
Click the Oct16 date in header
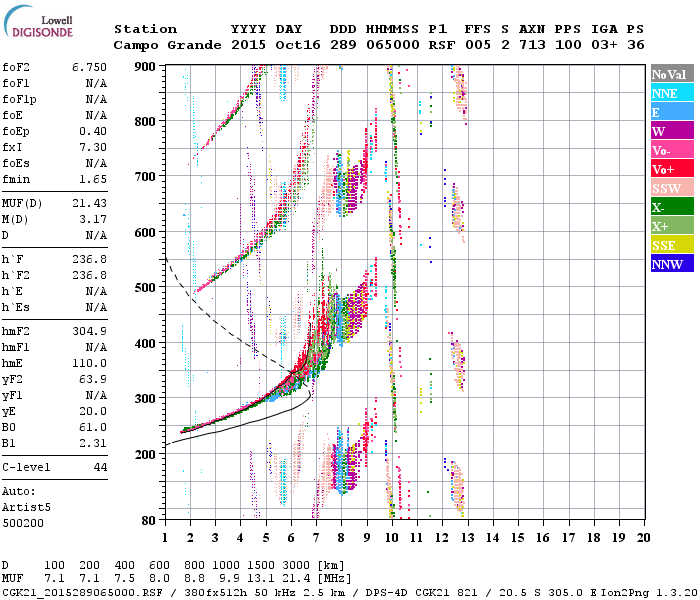pos(298,46)
